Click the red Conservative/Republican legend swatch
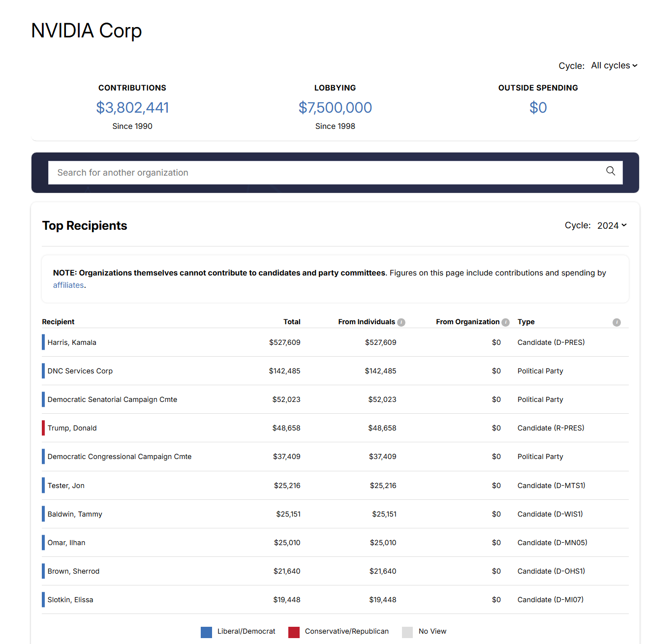 point(294,632)
